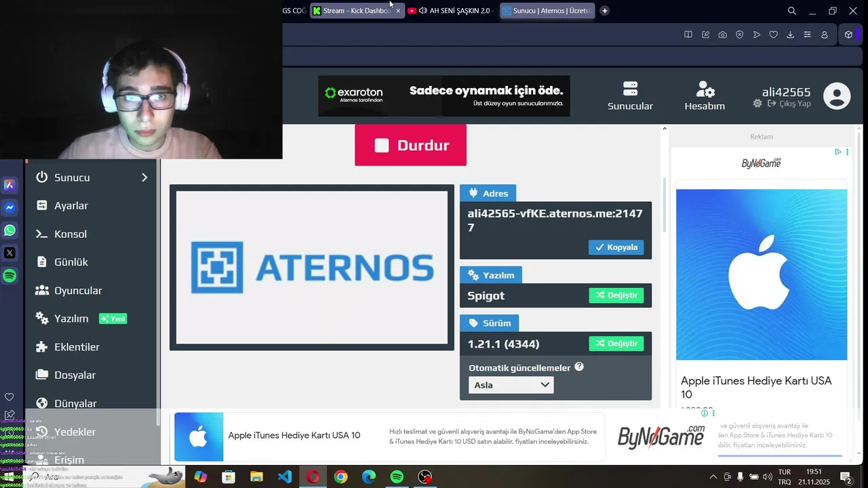The width and height of the screenshot is (868, 488).
Task: Switch to the AH SENİ ŞAŞKIN 2.0 tab
Action: [452, 11]
